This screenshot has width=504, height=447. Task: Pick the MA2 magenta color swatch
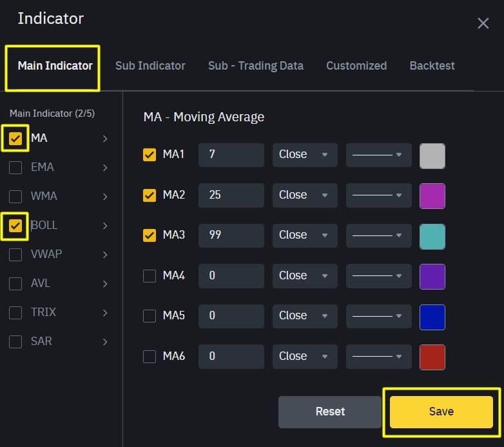click(432, 196)
